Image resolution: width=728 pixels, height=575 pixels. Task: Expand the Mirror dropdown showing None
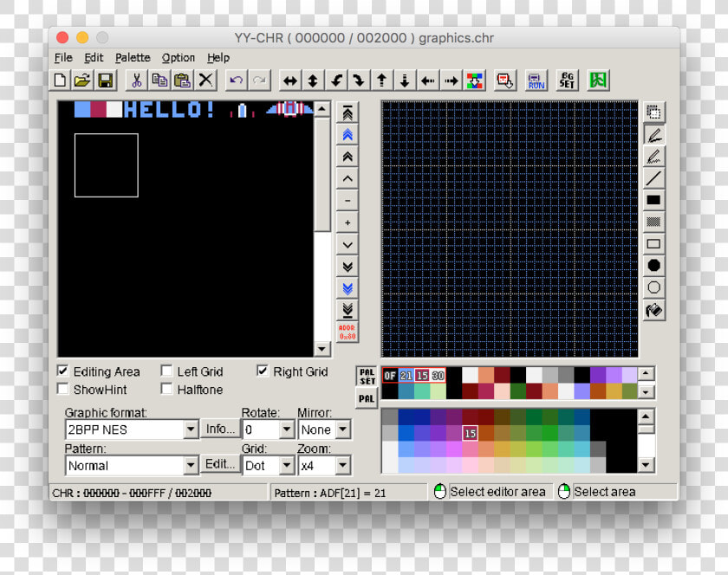343,430
